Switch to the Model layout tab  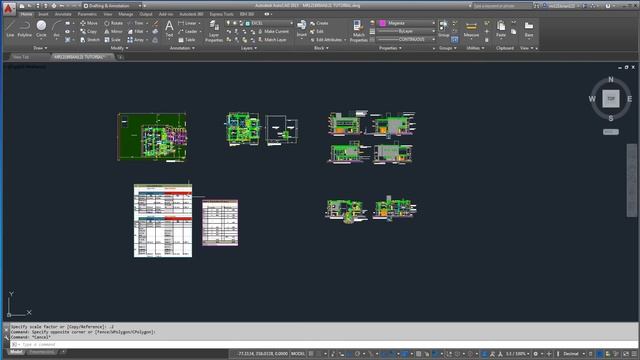pos(16,352)
